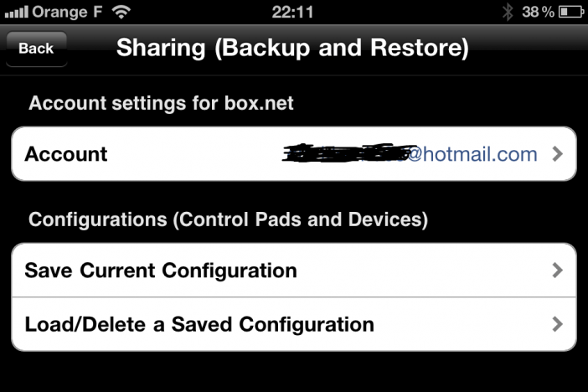The image size is (588, 392).
Task: Tap the Sharing (Backup and Restore) title
Action: 292,48
